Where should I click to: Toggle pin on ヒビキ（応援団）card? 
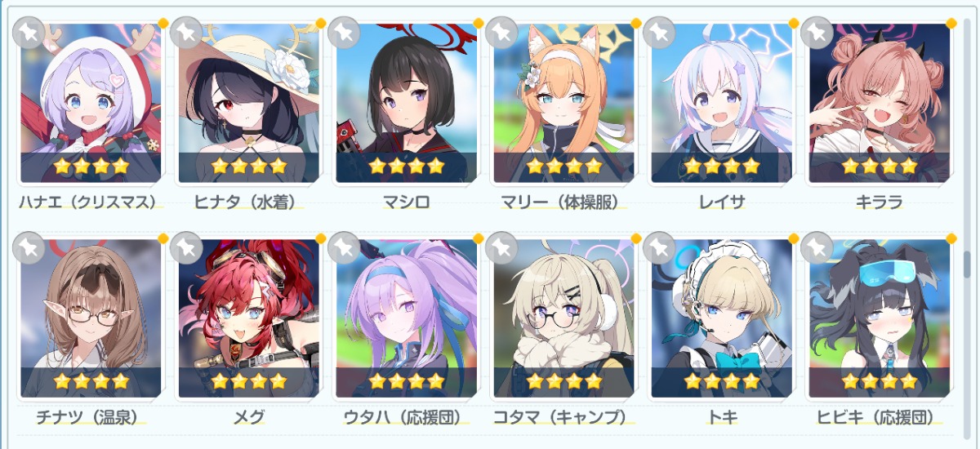pyautogui.click(x=817, y=248)
